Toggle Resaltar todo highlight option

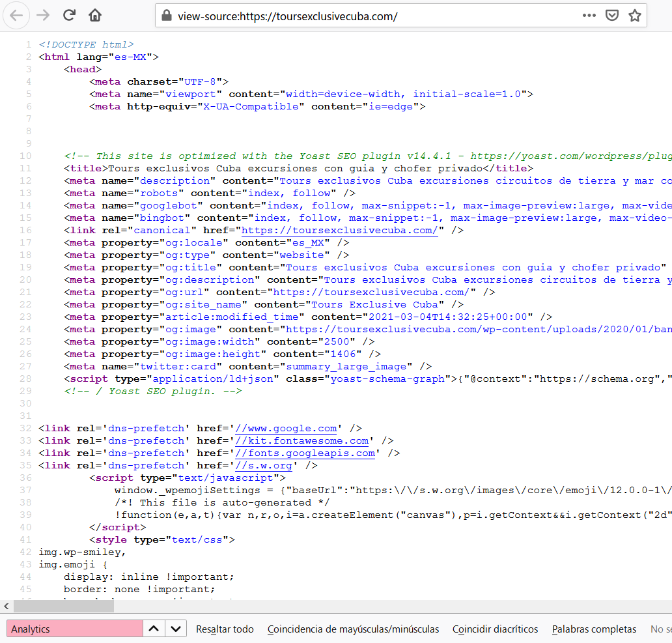225,629
